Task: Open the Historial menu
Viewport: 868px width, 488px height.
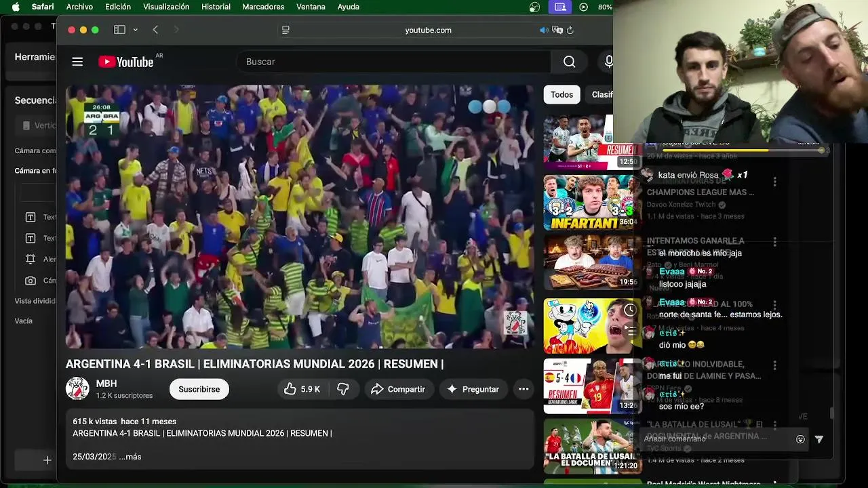Action: point(216,7)
